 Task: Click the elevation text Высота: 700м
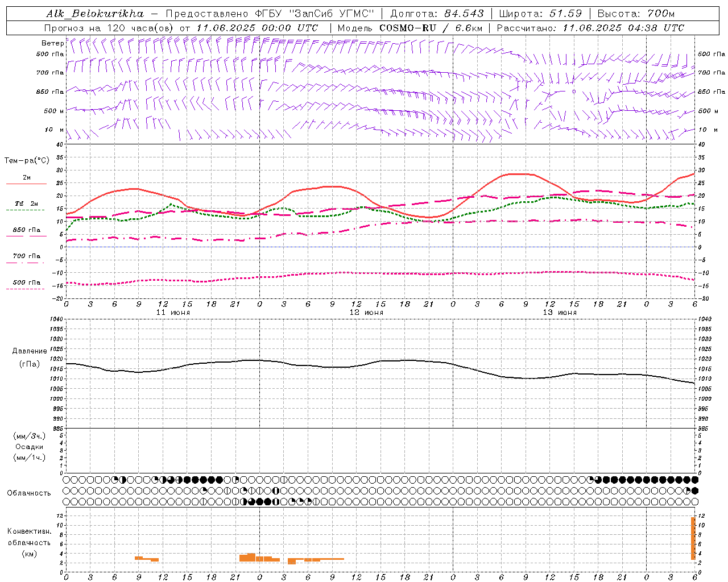(636, 14)
